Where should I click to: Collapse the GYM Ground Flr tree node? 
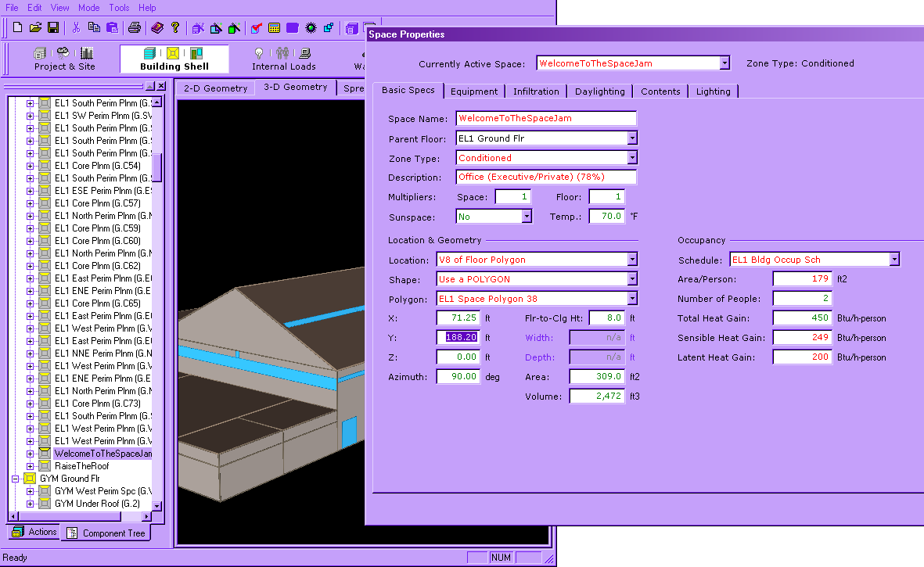(x=15, y=479)
